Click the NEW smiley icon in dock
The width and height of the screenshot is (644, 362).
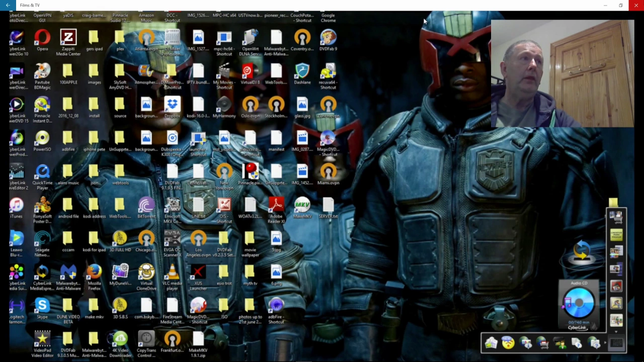pos(508,343)
